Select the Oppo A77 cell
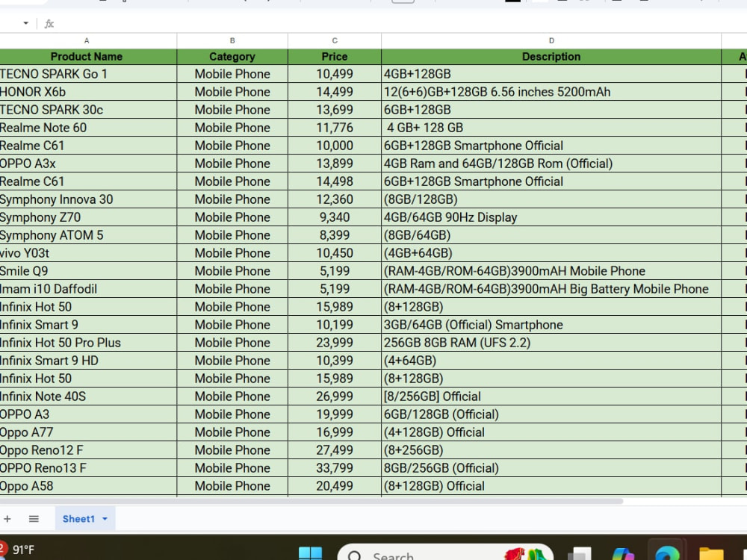This screenshot has height=560, width=747. [88, 432]
